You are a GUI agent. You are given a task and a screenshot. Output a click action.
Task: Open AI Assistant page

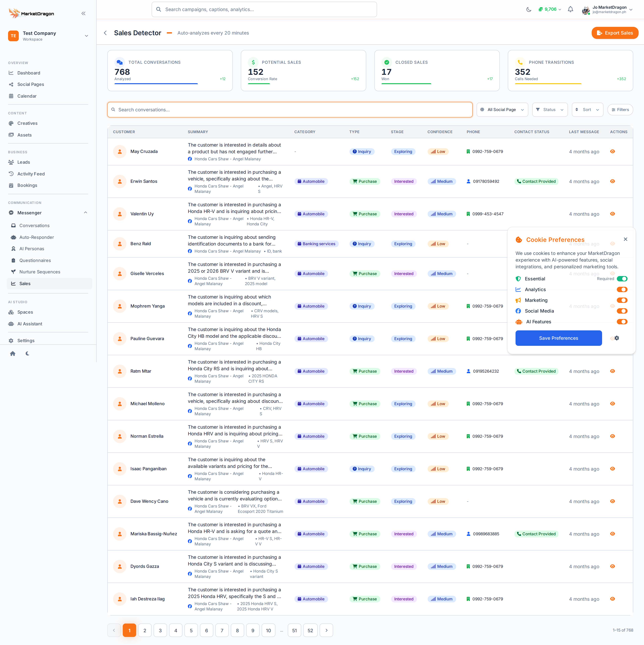30,324
